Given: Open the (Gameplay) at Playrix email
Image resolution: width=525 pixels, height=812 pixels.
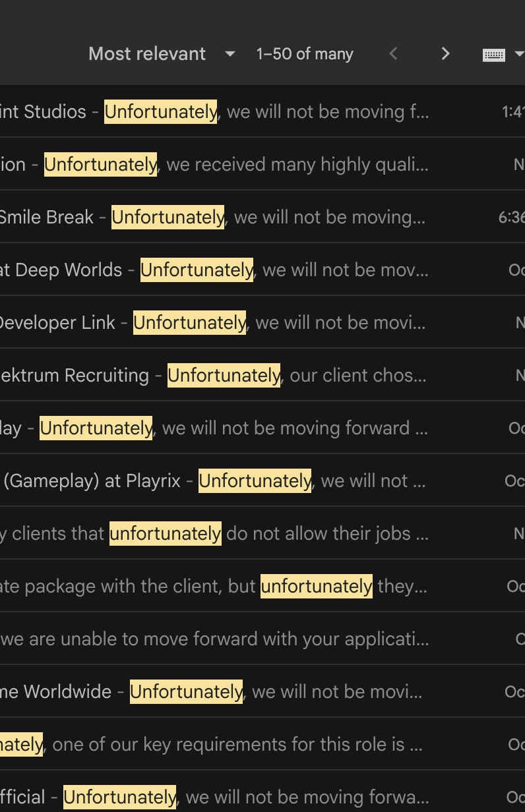Looking at the screenshot, I should click(262, 480).
